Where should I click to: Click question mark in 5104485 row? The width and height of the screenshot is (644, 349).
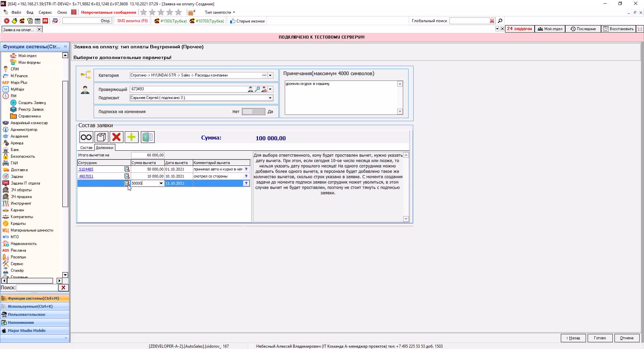pyautogui.click(x=246, y=169)
